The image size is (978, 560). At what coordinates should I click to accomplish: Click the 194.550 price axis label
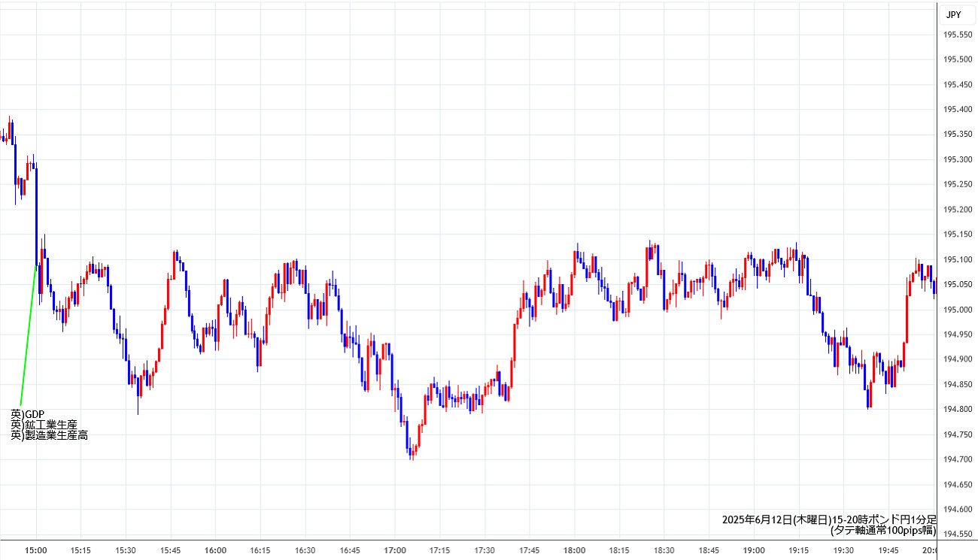tap(956, 534)
